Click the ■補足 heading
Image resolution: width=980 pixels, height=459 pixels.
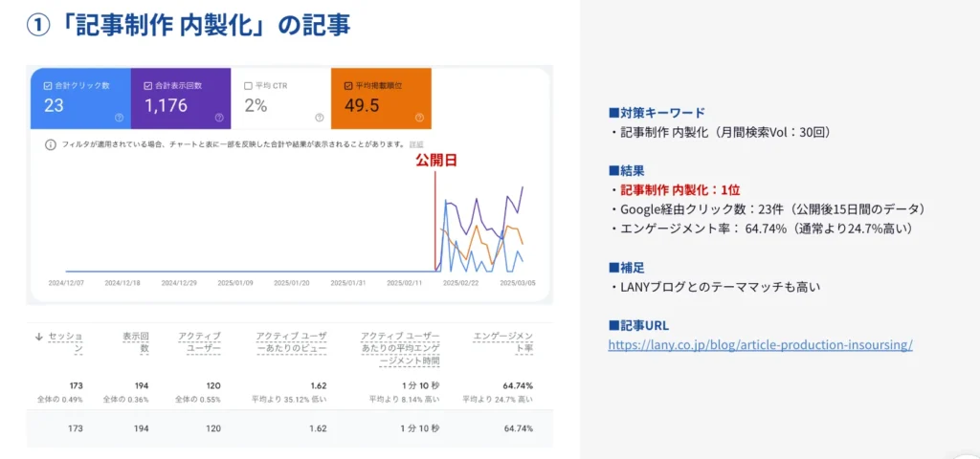coord(626,268)
